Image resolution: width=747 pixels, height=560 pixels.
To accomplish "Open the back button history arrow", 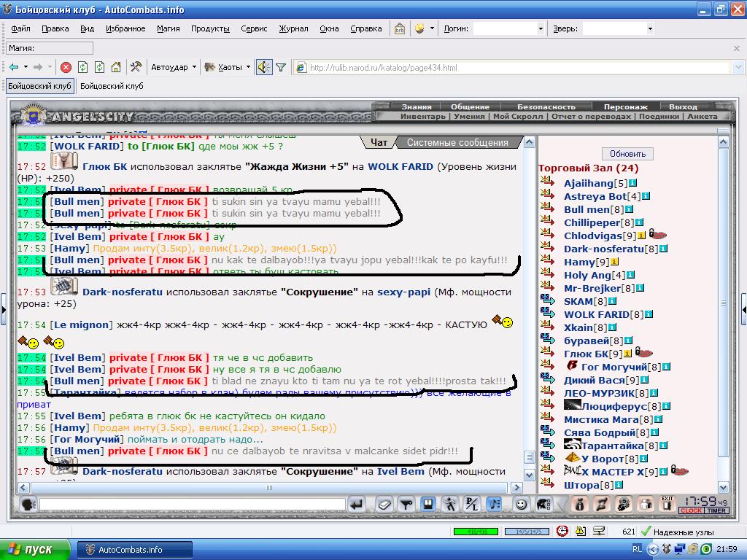I will (26, 67).
